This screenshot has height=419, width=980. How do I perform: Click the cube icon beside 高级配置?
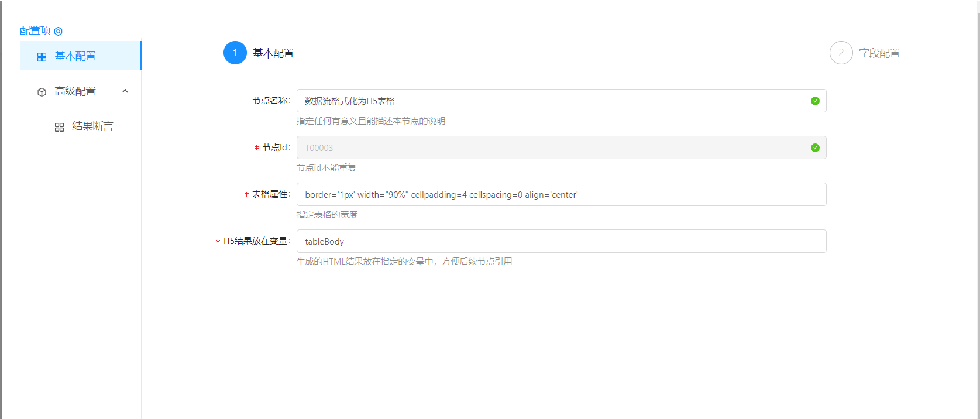tap(42, 92)
